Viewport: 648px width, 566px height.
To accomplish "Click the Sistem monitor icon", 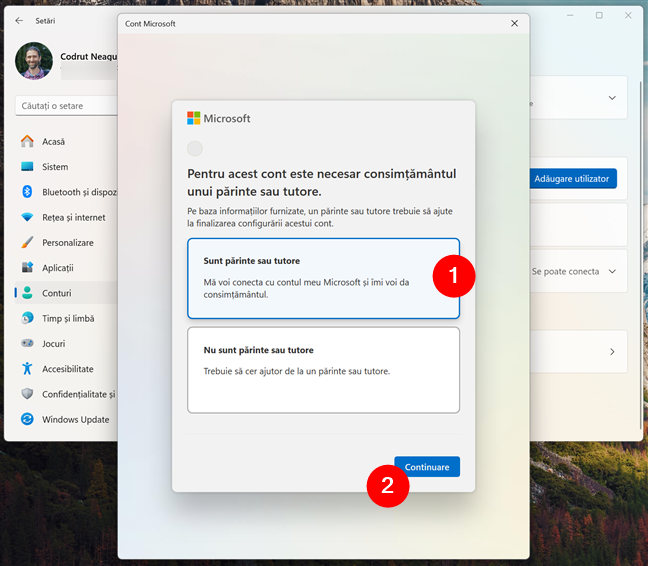I will coord(27,166).
